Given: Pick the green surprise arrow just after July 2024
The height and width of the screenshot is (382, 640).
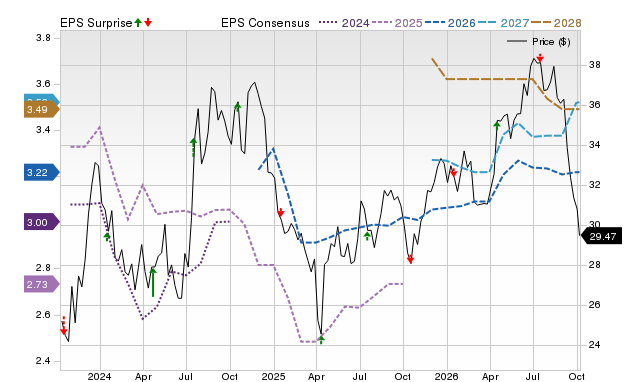Looking at the screenshot, I should click(193, 147).
